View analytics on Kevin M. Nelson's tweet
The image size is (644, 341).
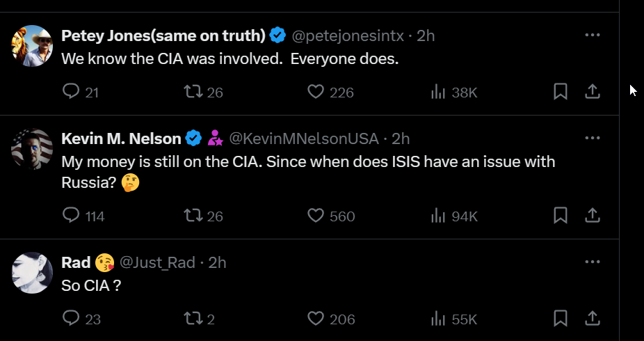(x=438, y=216)
